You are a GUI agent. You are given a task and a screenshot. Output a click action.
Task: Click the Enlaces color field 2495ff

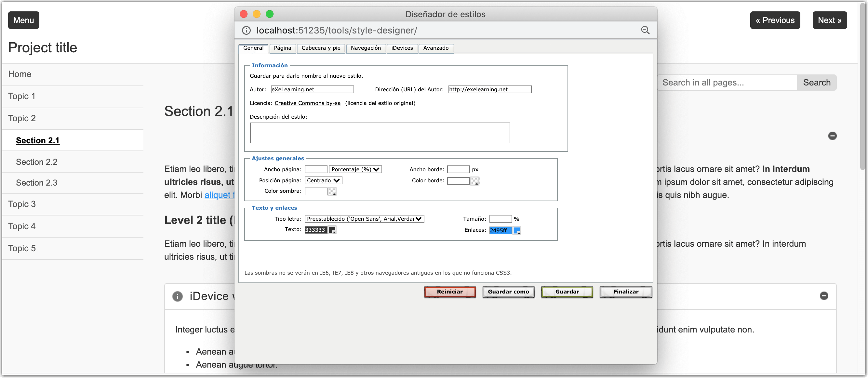500,230
